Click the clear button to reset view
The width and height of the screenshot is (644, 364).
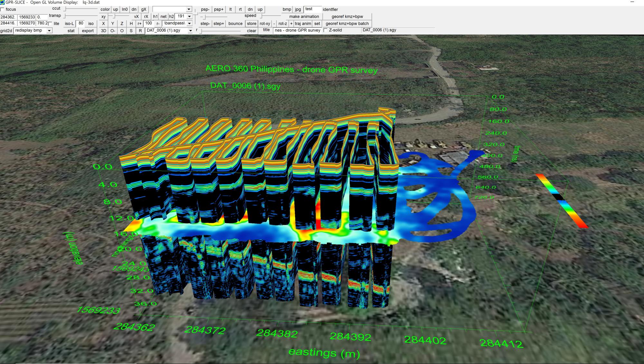click(x=252, y=30)
